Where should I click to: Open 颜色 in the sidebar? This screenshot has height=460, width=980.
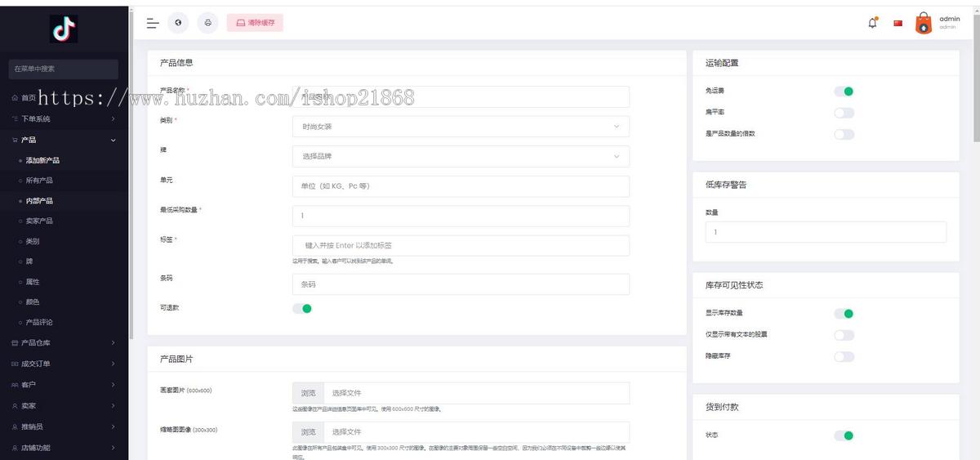[x=33, y=302]
